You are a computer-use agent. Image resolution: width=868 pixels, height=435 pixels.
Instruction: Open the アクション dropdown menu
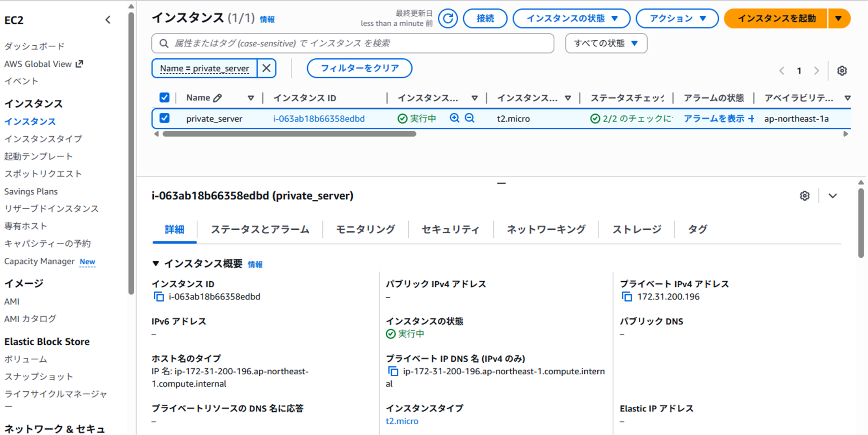[677, 19]
